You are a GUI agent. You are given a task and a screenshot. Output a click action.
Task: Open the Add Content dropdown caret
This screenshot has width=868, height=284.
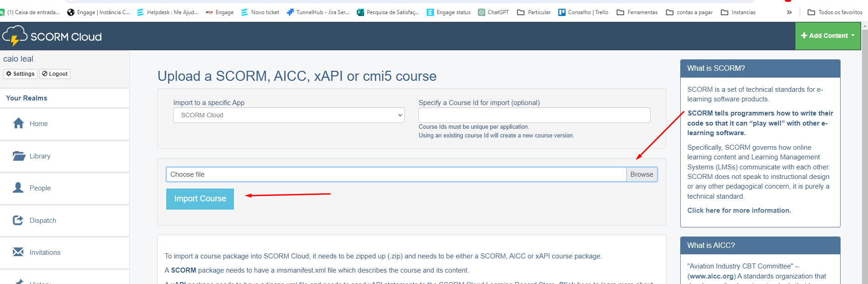click(852, 35)
